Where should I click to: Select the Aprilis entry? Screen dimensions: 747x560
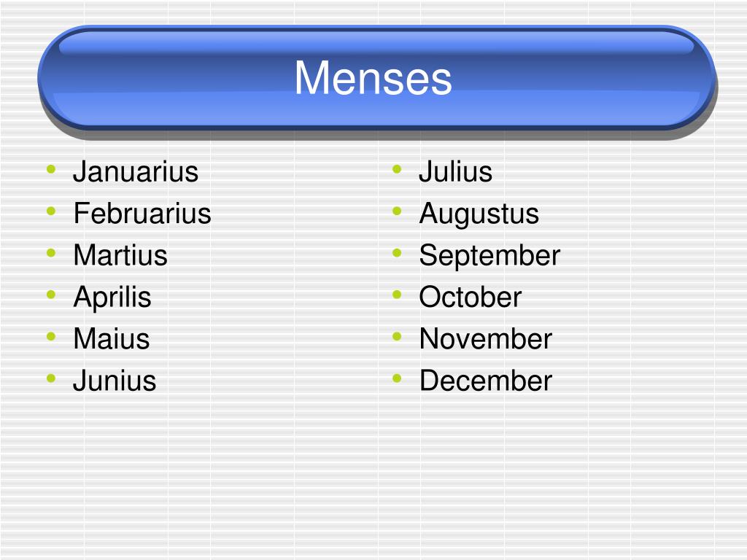[112, 297]
